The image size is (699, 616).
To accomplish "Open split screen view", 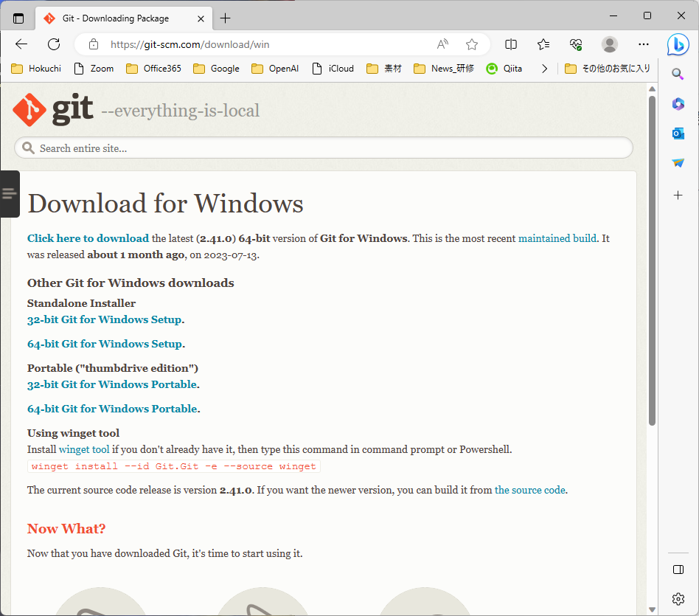I will (x=511, y=44).
